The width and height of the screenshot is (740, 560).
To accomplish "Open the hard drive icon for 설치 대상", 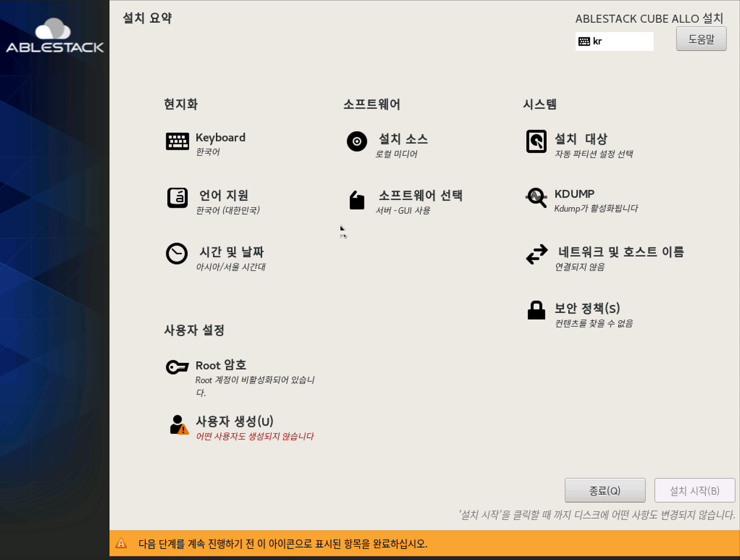I will (x=536, y=141).
